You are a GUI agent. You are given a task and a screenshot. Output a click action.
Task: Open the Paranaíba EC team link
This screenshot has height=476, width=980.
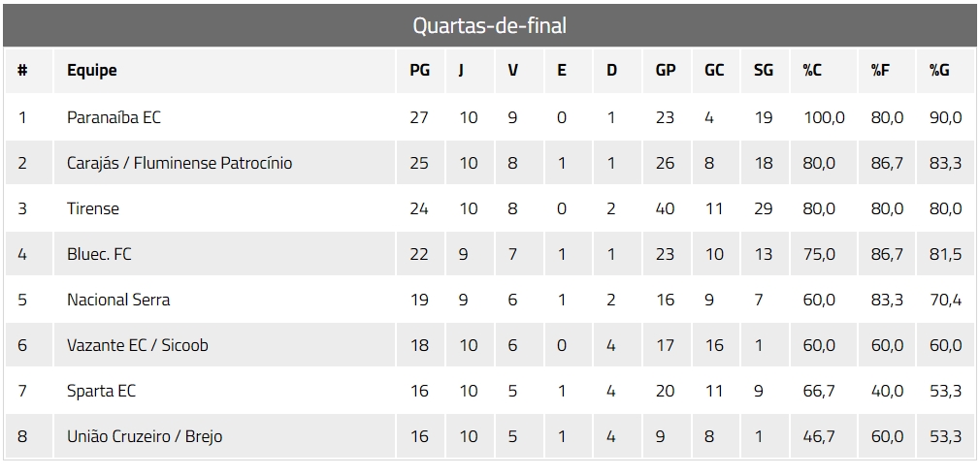[x=114, y=117]
